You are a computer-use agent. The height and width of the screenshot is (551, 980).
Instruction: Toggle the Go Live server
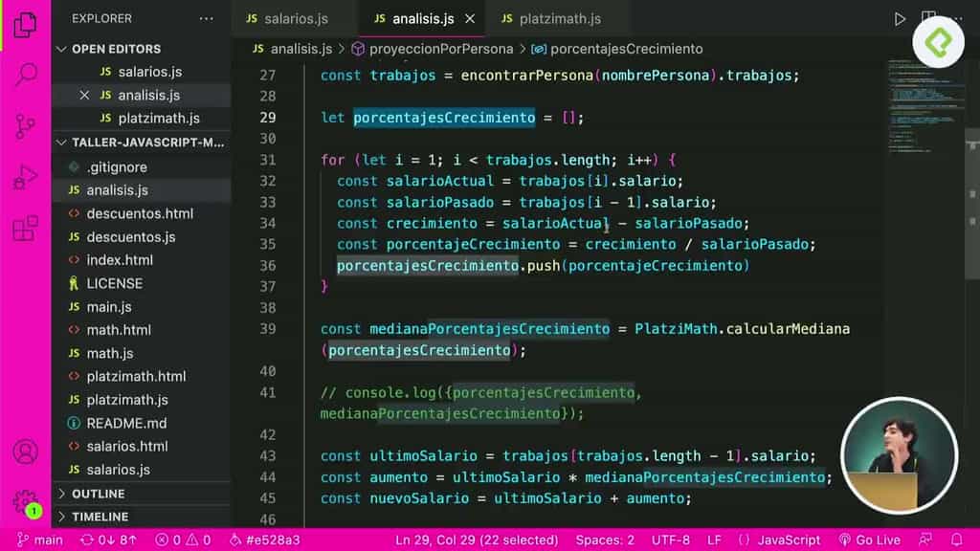coord(869,539)
